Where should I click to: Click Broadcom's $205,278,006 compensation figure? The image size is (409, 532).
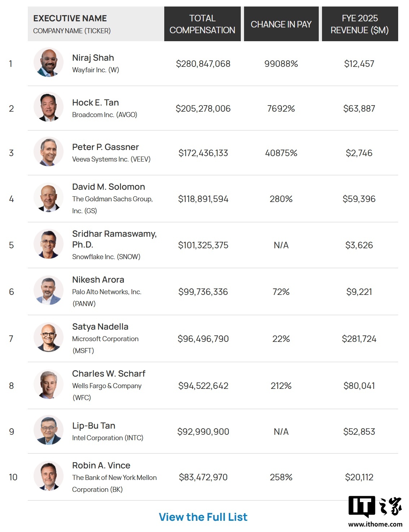[203, 108]
